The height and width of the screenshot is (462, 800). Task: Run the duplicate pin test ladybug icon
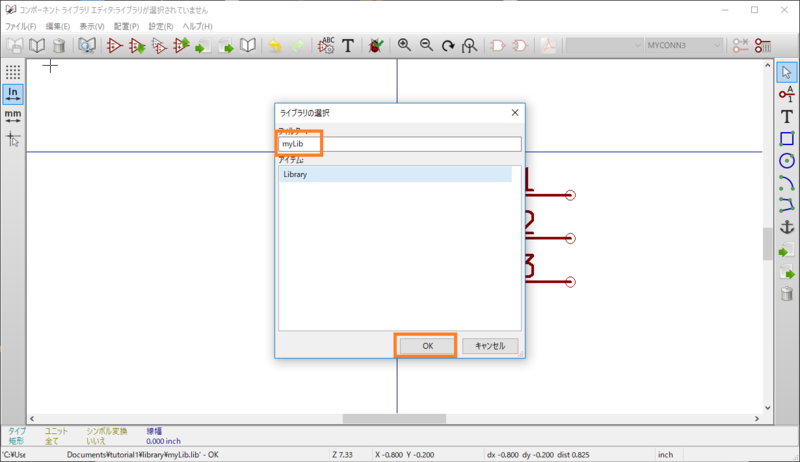click(376, 46)
